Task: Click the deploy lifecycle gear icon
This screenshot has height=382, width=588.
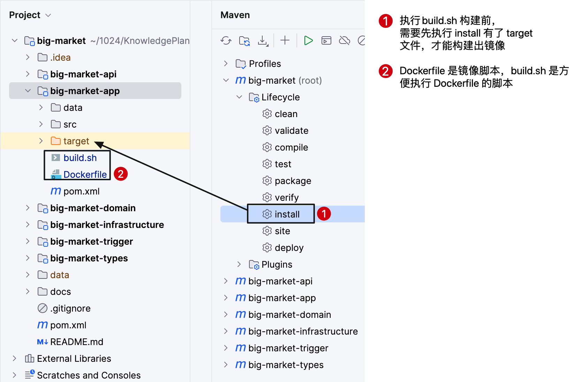Action: click(267, 247)
